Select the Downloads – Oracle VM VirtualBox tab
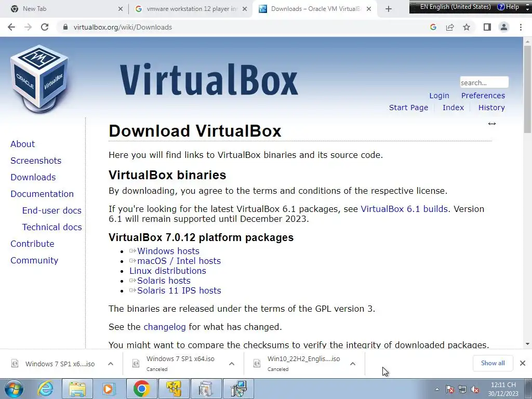 click(x=315, y=9)
